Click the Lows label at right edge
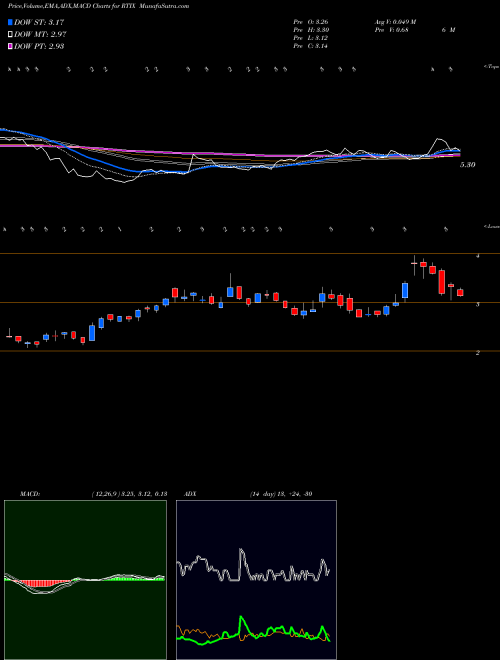 coord(492,226)
